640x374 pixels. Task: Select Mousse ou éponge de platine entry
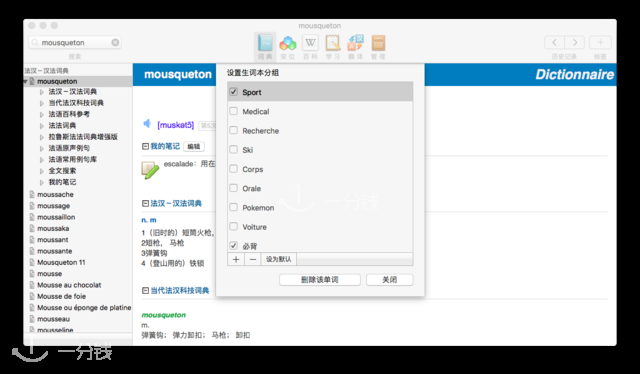click(84, 307)
